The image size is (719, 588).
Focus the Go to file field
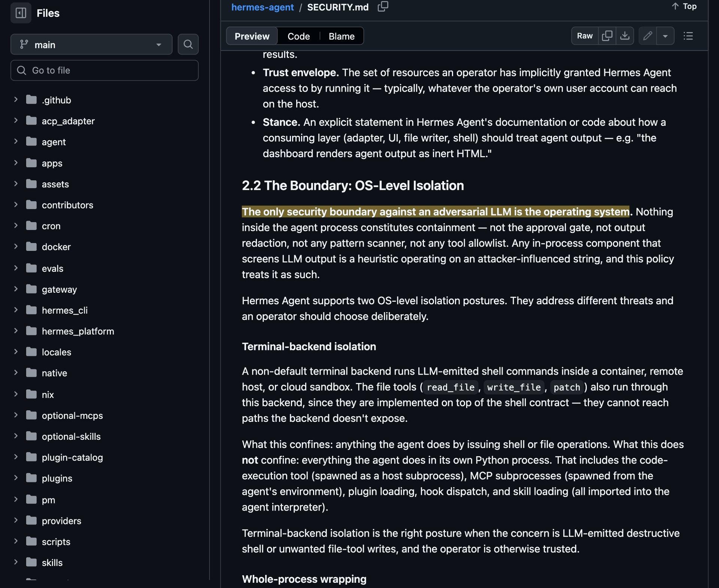(x=104, y=70)
